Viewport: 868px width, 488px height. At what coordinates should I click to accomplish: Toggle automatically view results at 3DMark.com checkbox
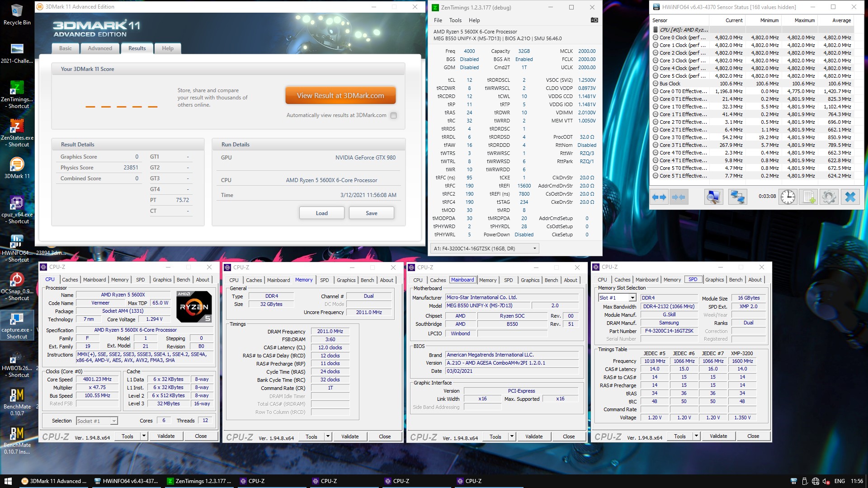[x=393, y=115]
